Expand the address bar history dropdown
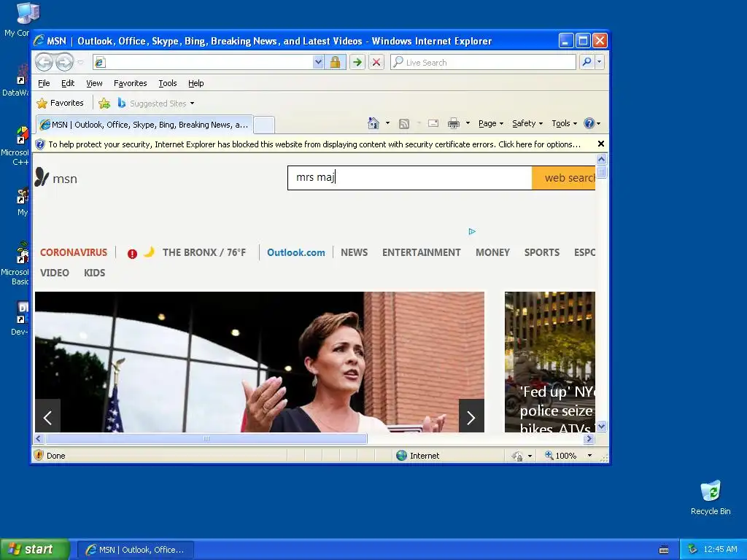Screen dimensions: 747x560 [x=318, y=62]
